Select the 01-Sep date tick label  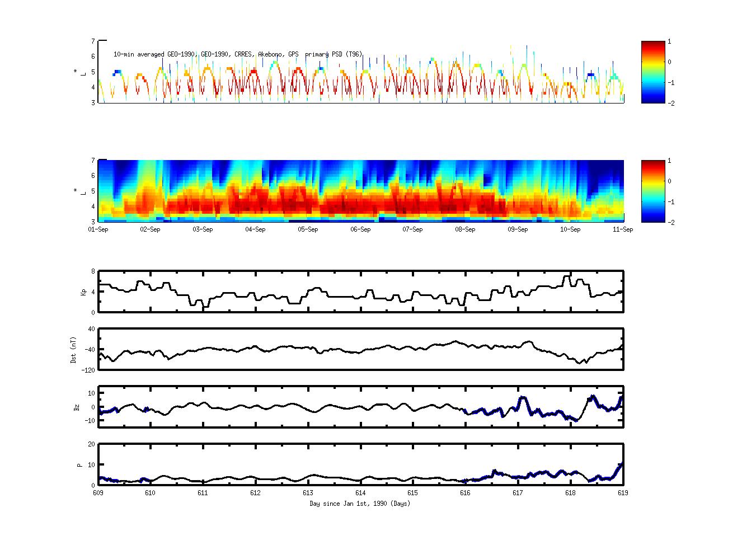click(98, 229)
